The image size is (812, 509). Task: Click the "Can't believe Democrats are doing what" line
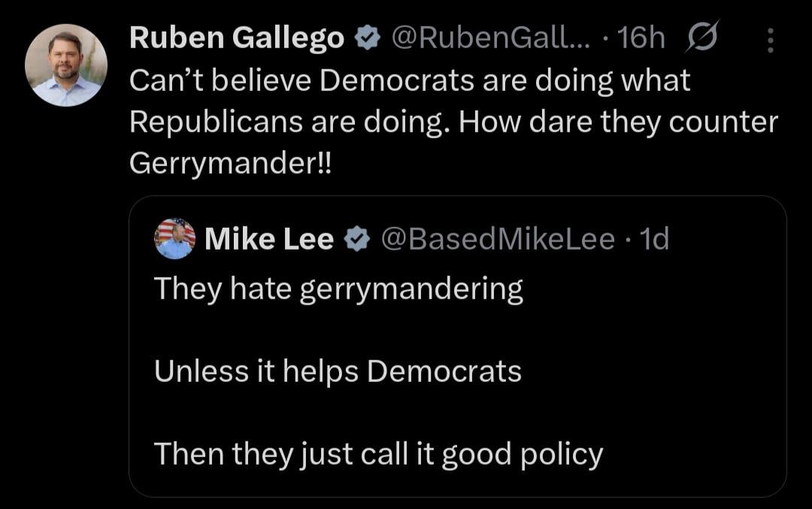coord(410,80)
